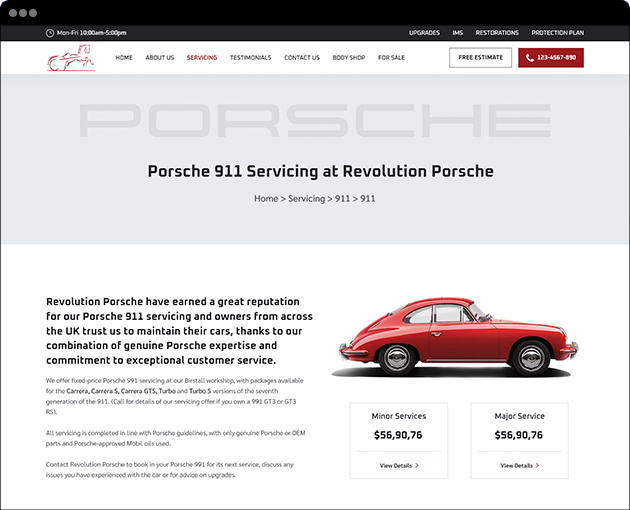Open the Home menu item
630x510 pixels.
[124, 57]
